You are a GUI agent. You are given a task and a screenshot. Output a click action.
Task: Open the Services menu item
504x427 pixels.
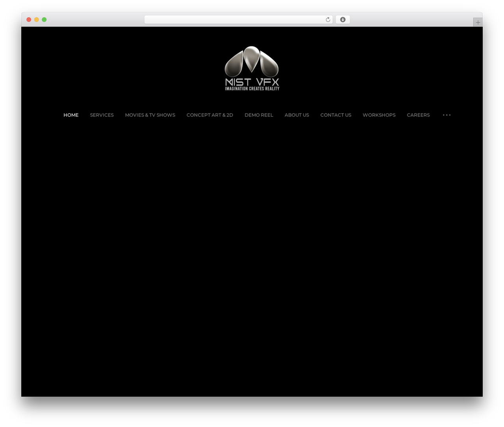point(102,115)
